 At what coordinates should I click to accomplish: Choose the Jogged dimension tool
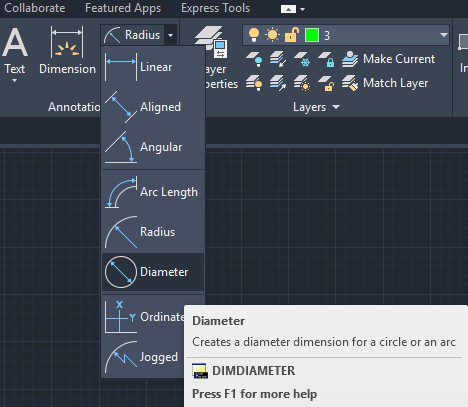coord(143,357)
